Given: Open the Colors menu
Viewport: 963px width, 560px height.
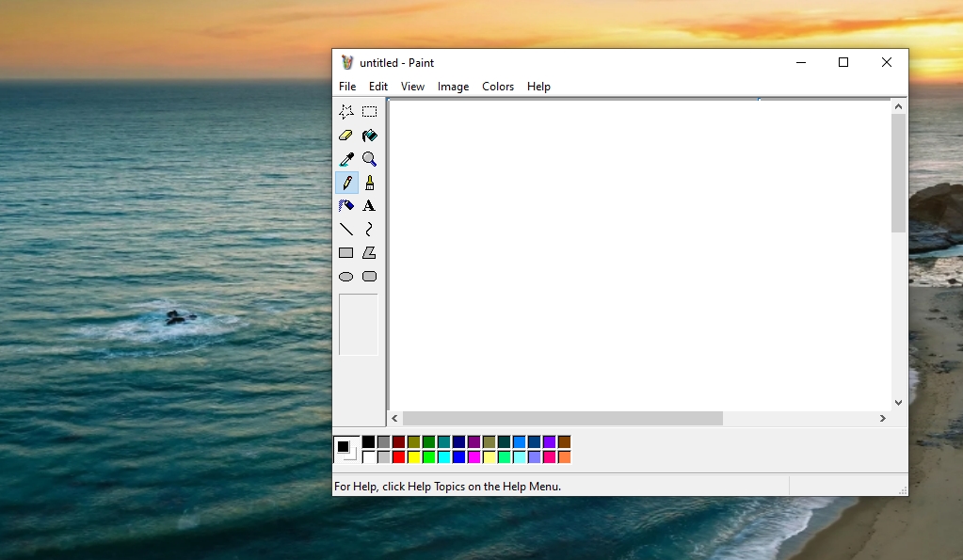Looking at the screenshot, I should click(x=497, y=87).
